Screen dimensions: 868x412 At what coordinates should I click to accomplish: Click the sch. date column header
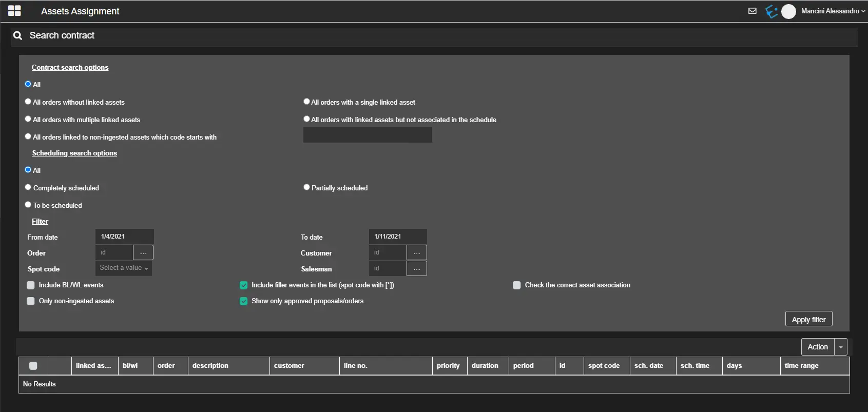(648, 366)
